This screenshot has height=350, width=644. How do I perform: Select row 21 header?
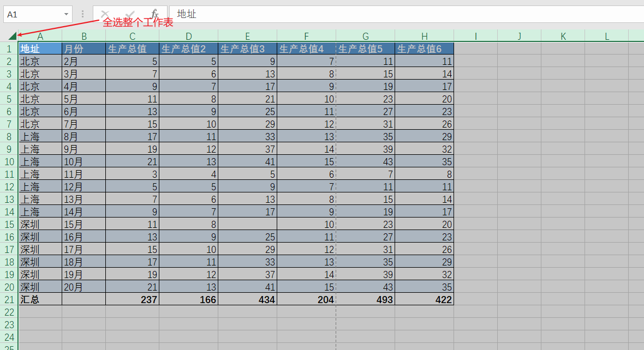pos(9,299)
